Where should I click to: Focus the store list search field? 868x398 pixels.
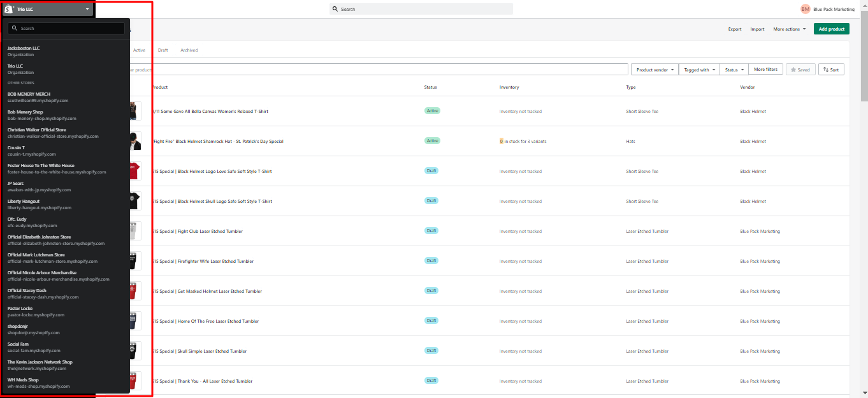tap(66, 28)
